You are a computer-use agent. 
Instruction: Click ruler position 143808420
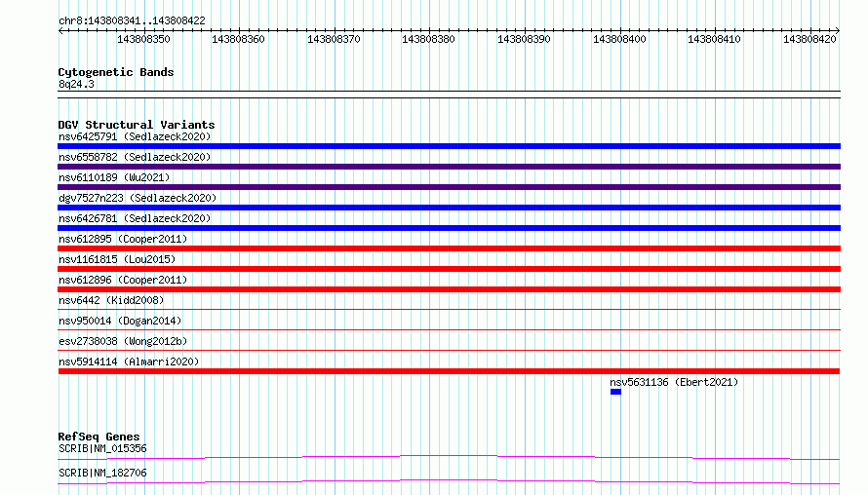point(809,39)
